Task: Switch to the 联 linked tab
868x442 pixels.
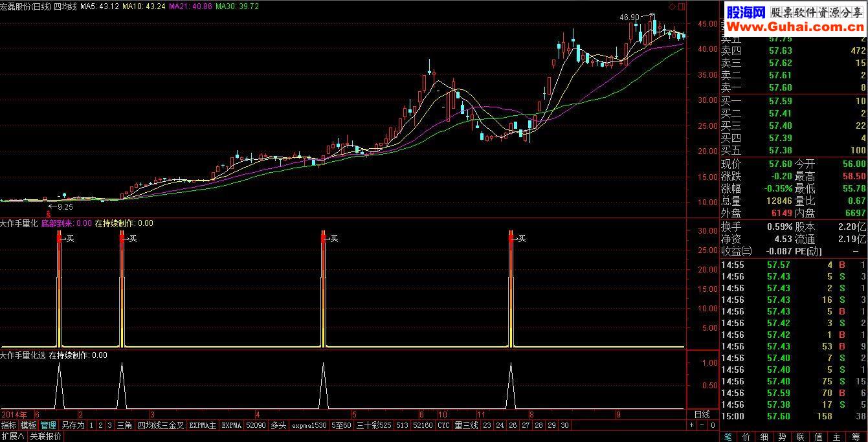Action: point(800,437)
